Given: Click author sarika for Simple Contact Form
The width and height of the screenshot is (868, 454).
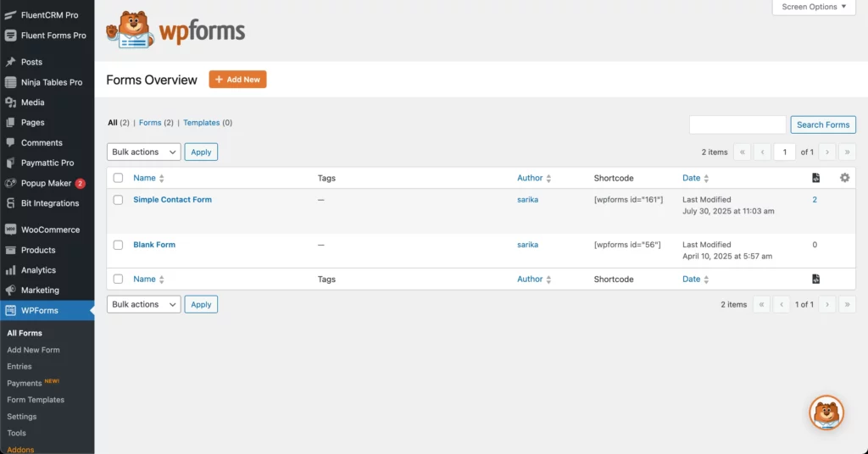Looking at the screenshot, I should point(527,200).
